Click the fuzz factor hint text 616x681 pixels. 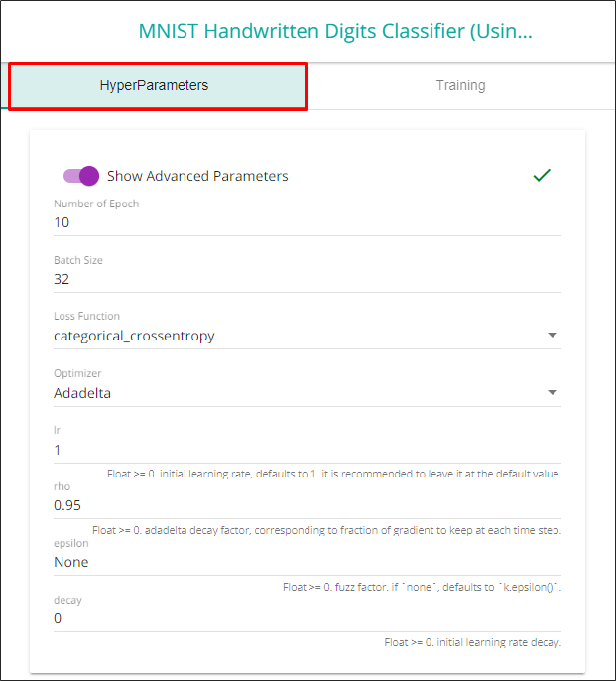pos(422,587)
